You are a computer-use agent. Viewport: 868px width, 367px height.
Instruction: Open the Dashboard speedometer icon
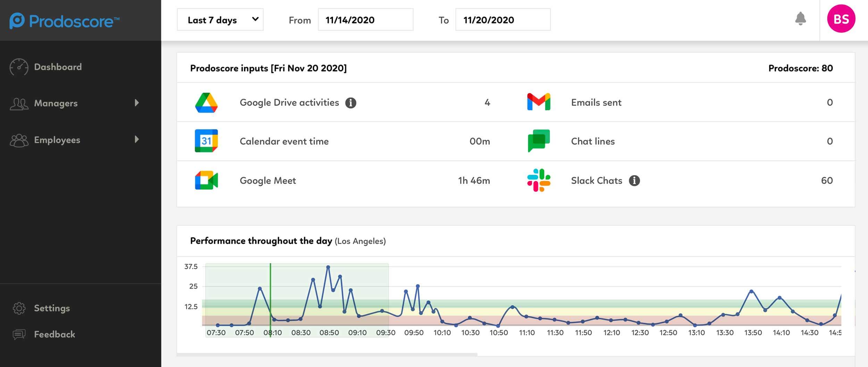tap(19, 67)
